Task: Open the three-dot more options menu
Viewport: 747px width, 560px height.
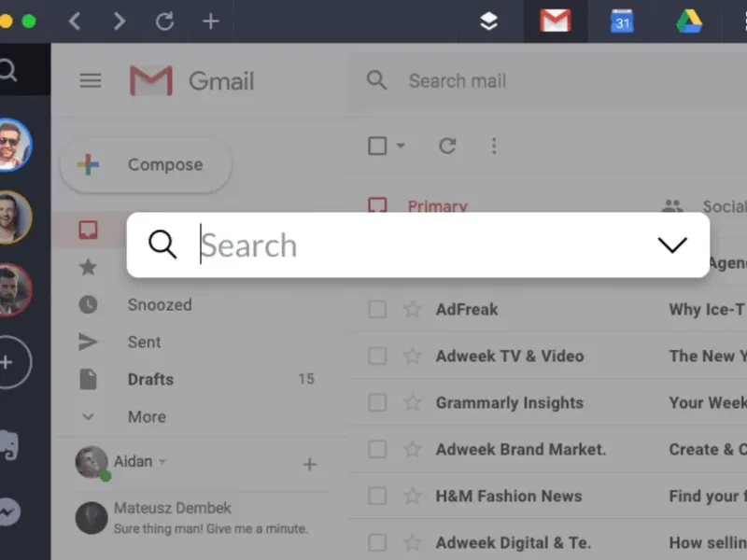Action: (494, 146)
